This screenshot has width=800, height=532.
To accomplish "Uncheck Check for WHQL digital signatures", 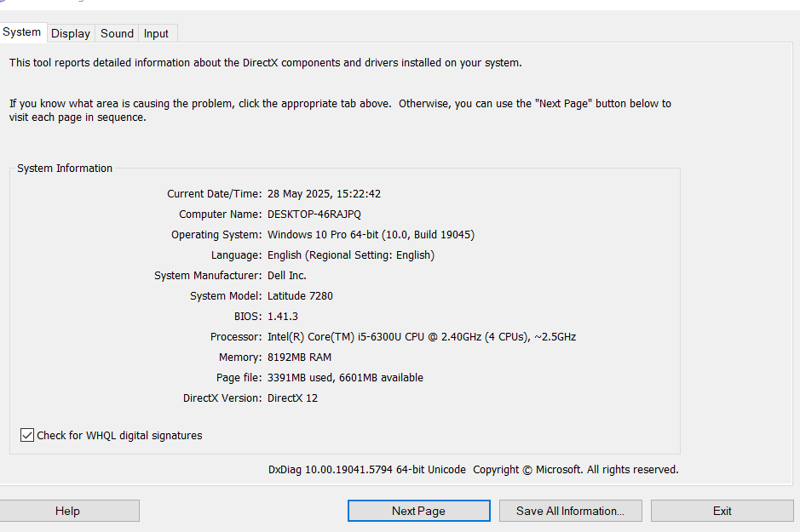I will tap(27, 435).
